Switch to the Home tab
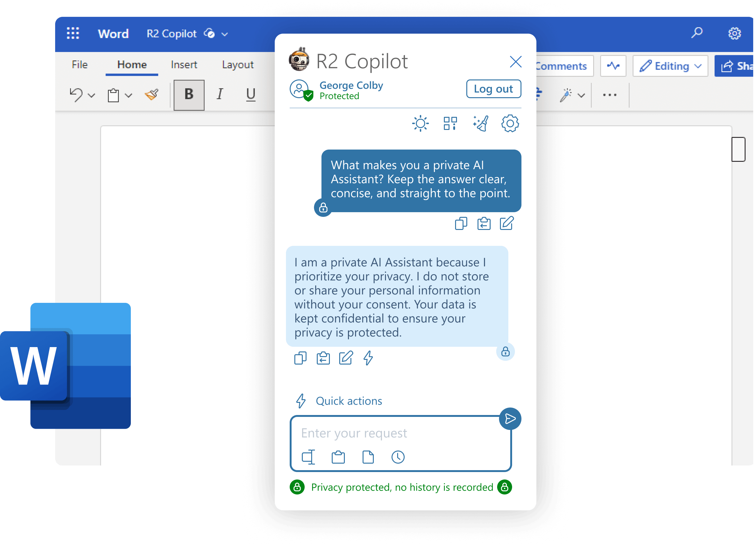Screen dimensions: 756x544 132,65
